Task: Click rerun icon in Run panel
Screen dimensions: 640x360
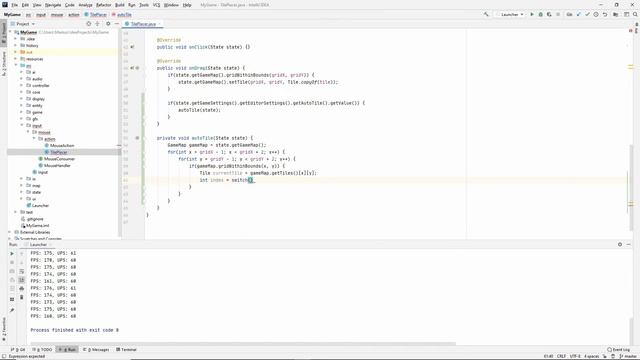Action: (x=12, y=253)
